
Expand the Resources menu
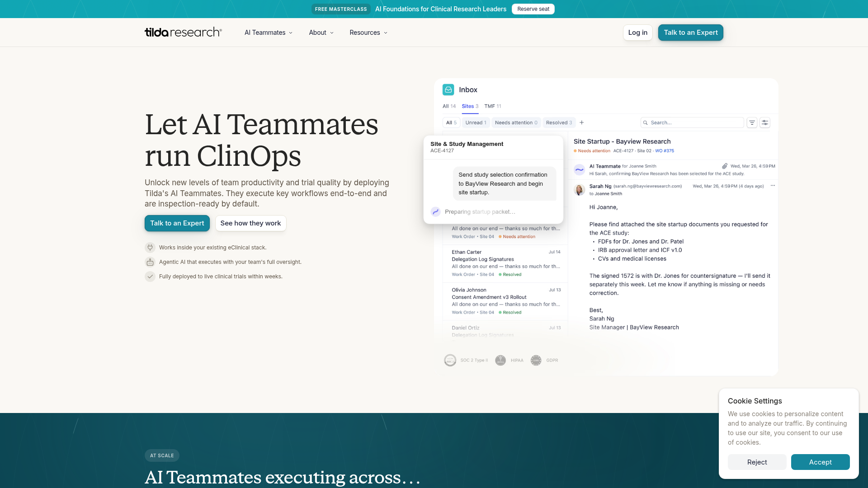368,33
